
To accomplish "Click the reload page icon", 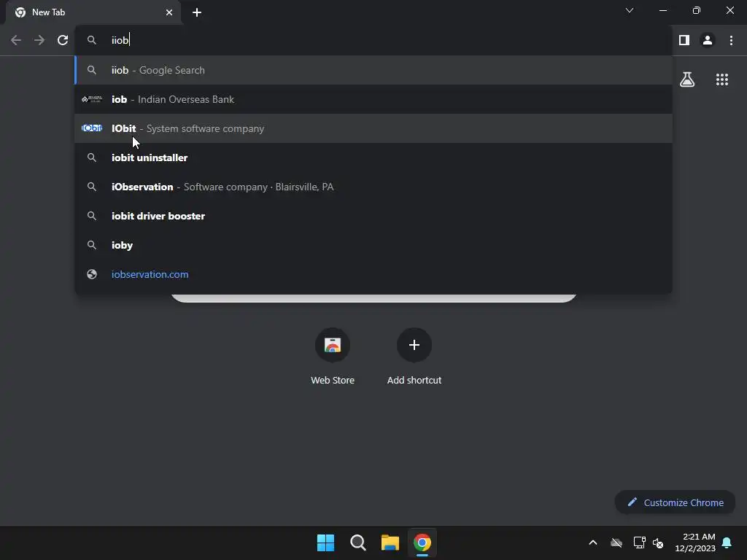I will tap(63, 40).
